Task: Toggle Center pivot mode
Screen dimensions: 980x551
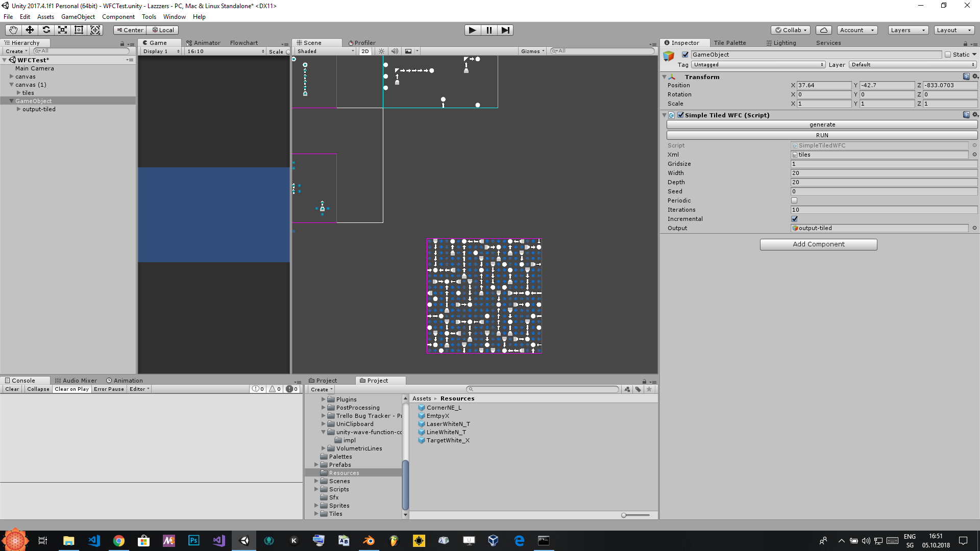Action: pyautogui.click(x=130, y=30)
